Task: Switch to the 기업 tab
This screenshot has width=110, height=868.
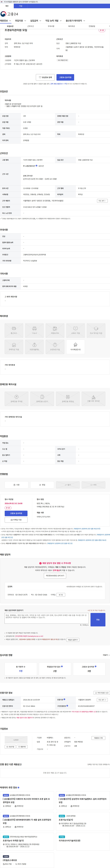Action: 21,6
